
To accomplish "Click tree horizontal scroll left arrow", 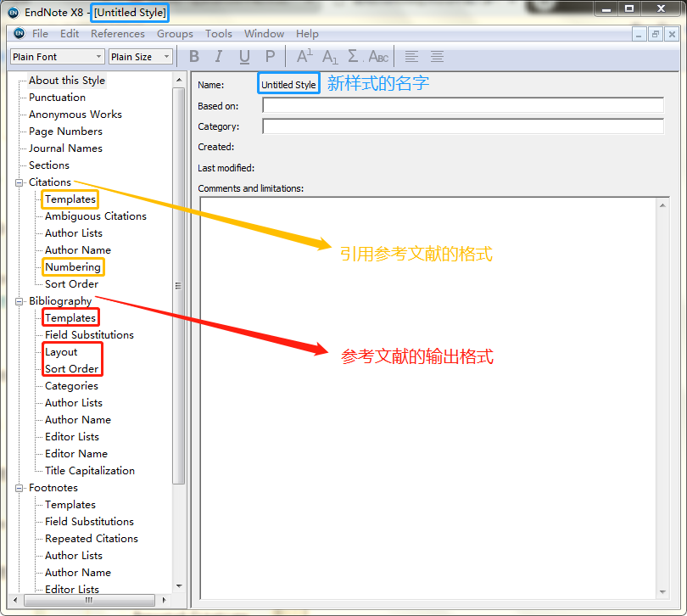I will pyautogui.click(x=15, y=600).
